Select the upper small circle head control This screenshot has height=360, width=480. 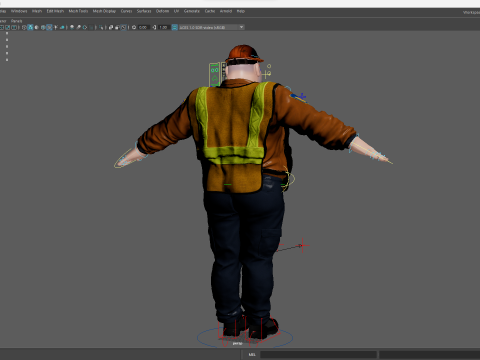[x=269, y=66]
